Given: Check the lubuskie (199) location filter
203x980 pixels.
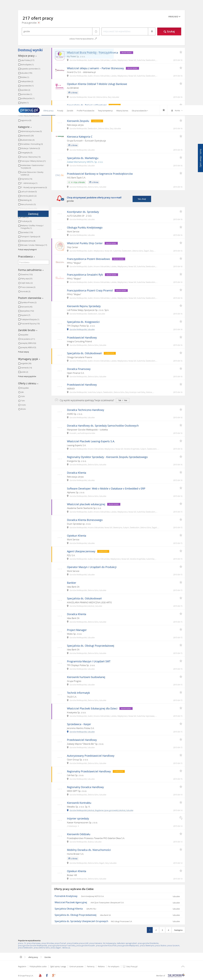Looking at the screenshot, I should [19, 73].
